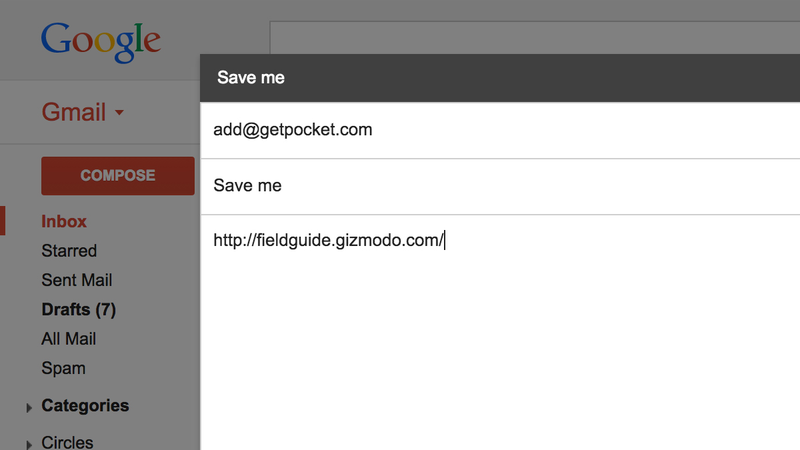Open the Inbox folder

64,221
